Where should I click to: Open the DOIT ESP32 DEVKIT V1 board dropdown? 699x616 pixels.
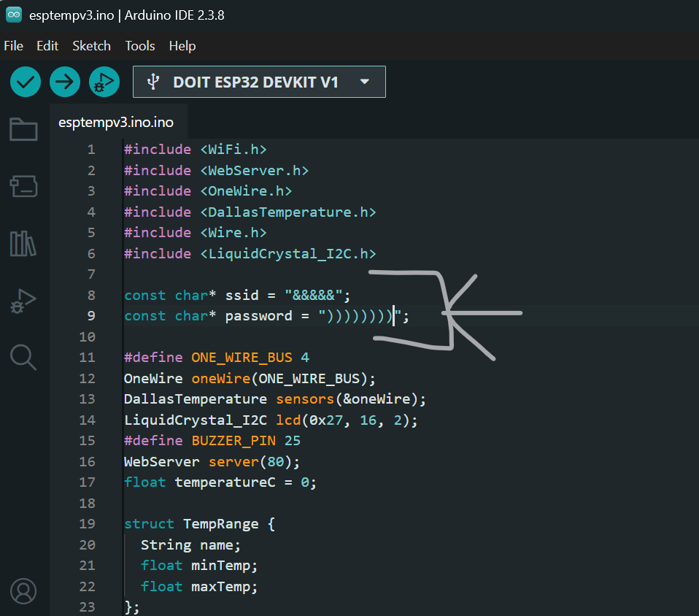coord(259,82)
